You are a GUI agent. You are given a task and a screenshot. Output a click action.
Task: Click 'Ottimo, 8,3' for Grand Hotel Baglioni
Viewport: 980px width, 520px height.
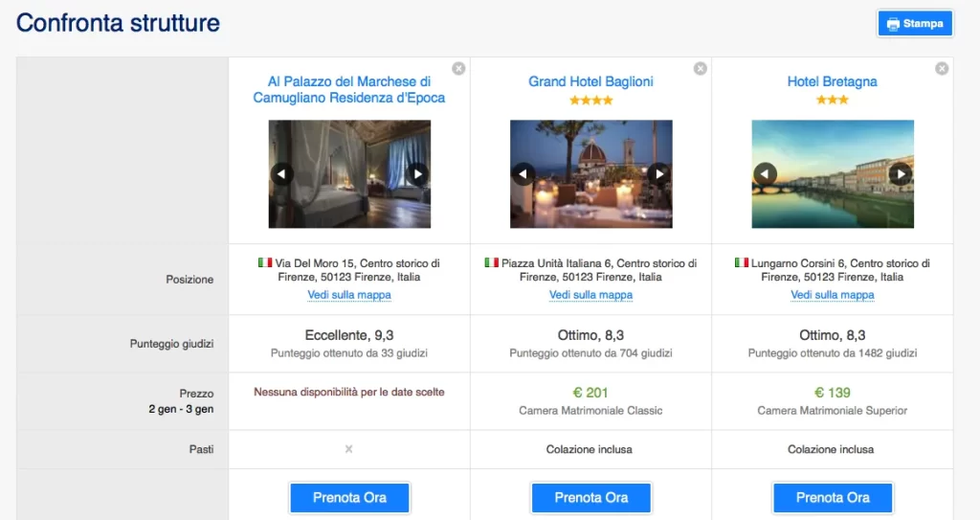coord(590,335)
